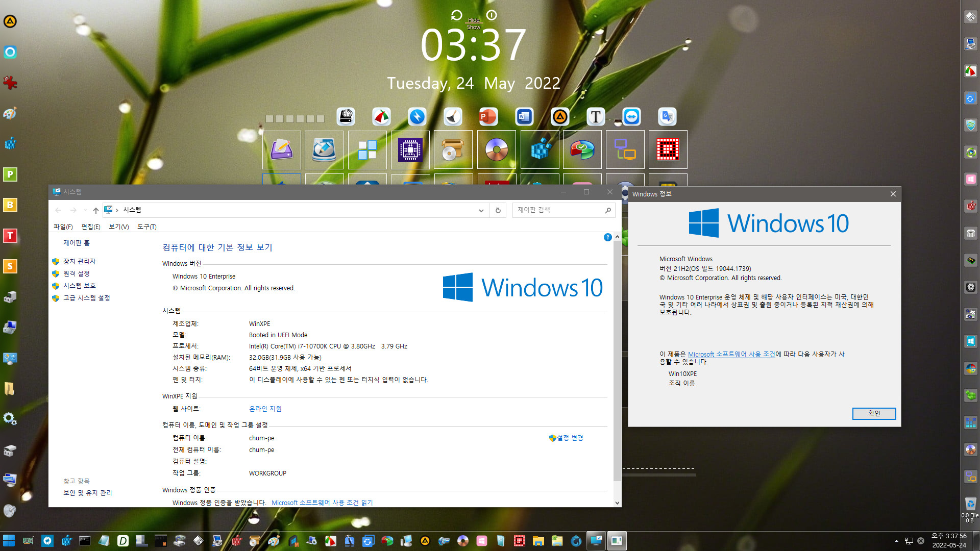Open 시스템 보호 link
The width and height of the screenshot is (980, 551).
point(80,286)
